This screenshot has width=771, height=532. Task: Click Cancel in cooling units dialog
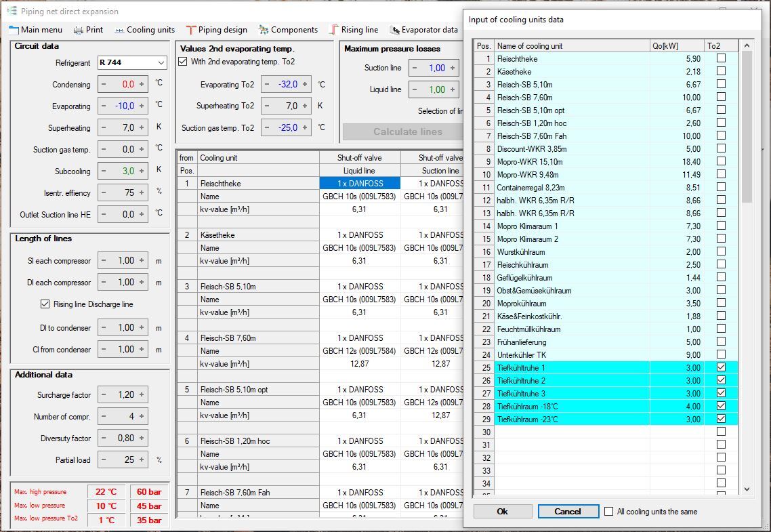point(568,512)
